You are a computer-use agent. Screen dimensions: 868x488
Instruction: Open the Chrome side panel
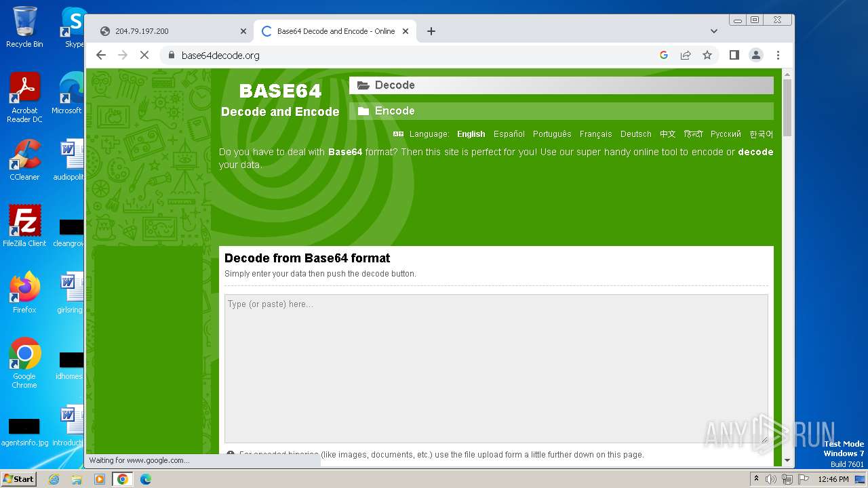point(734,55)
